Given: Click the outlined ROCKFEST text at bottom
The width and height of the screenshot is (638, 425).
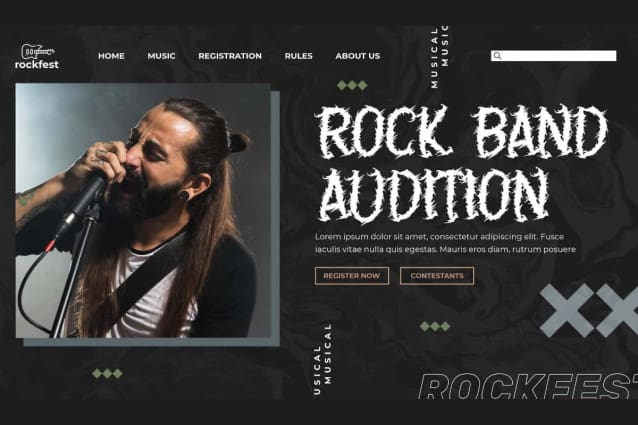Looking at the screenshot, I should pyautogui.click(x=528, y=386).
